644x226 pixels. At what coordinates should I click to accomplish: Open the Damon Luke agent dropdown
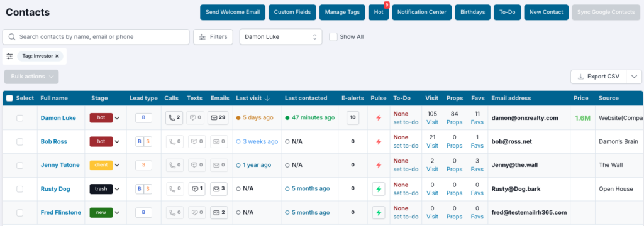coord(281,36)
